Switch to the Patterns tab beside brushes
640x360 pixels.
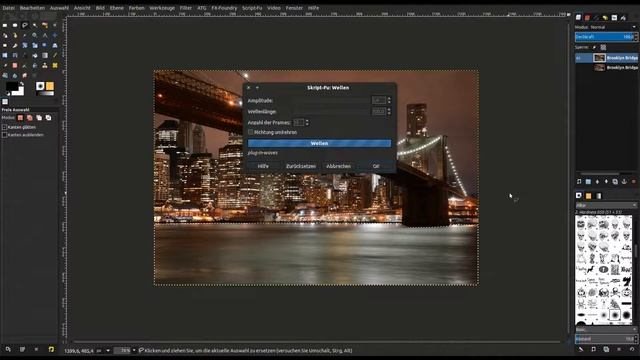tap(588, 196)
